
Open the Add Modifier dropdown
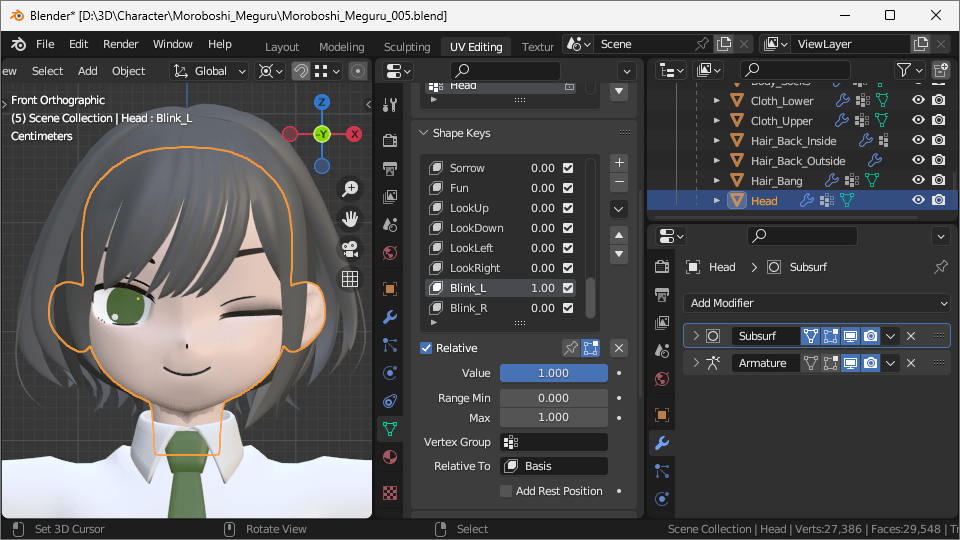pos(816,303)
